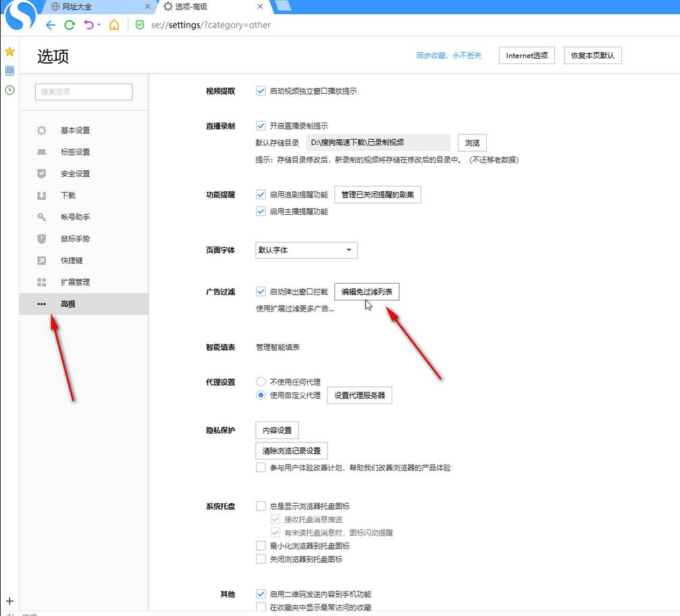The height and width of the screenshot is (616, 680).
Task: Select the 选项-高级 tab
Action: click(x=213, y=7)
